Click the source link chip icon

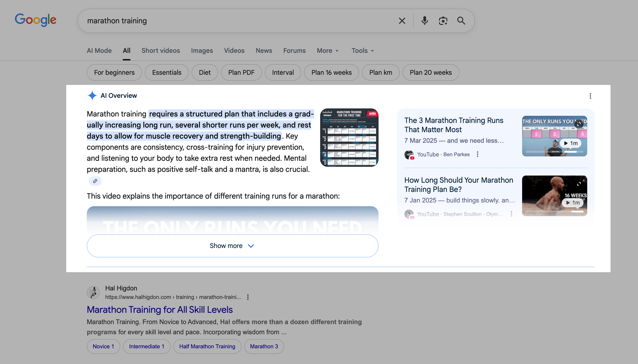click(x=95, y=181)
